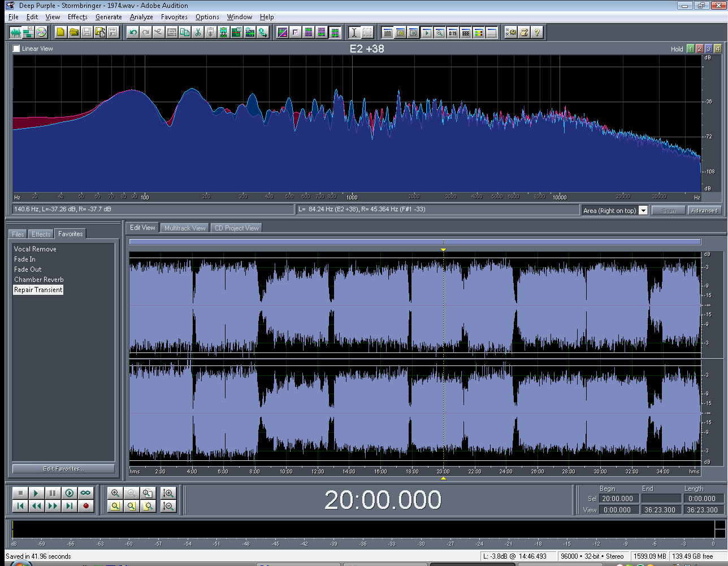This screenshot has width=728, height=566.
Task: Open the Analyze menu
Action: (x=141, y=17)
